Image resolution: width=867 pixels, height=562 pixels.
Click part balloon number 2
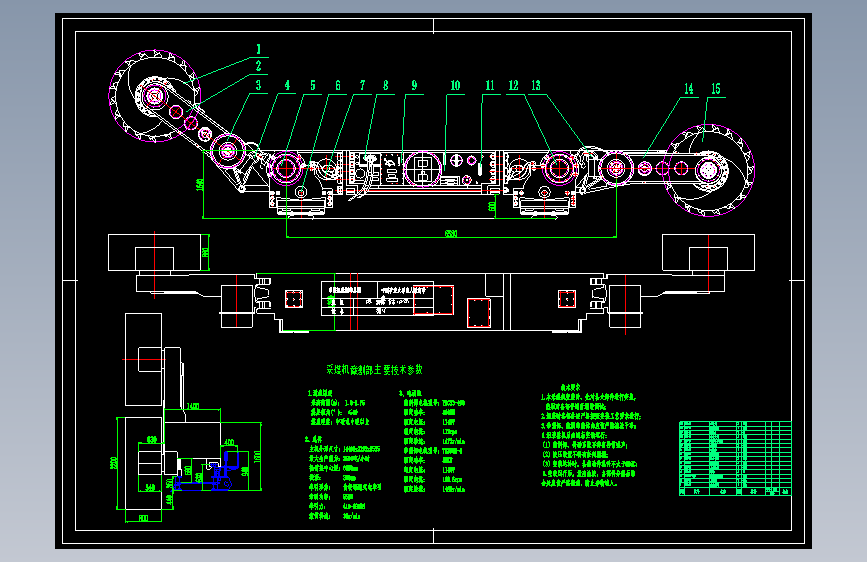tap(258, 66)
